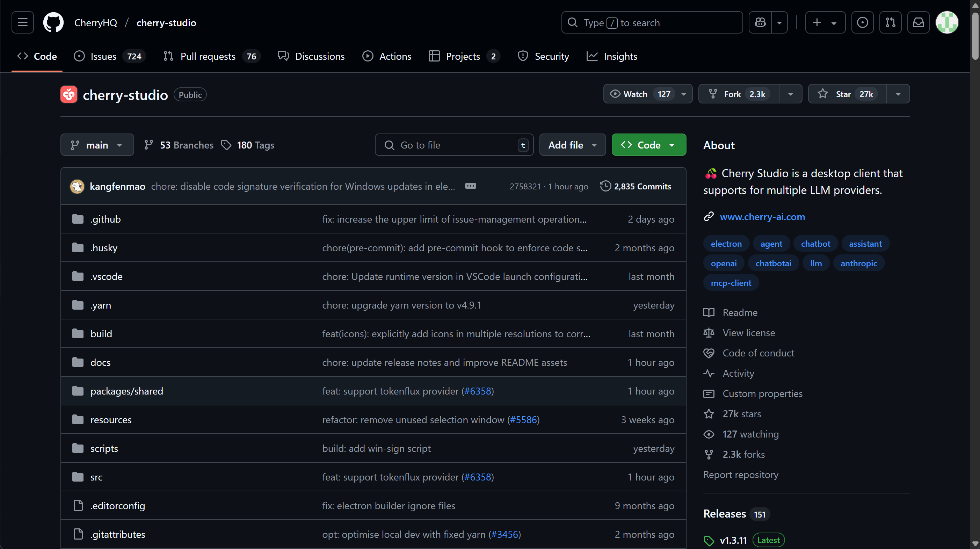Open the .github folder
Screen dimensions: 980x549
coord(106,219)
